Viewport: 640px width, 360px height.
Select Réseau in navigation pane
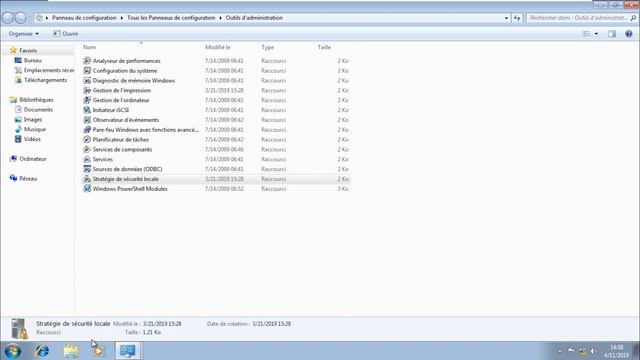tap(28, 178)
